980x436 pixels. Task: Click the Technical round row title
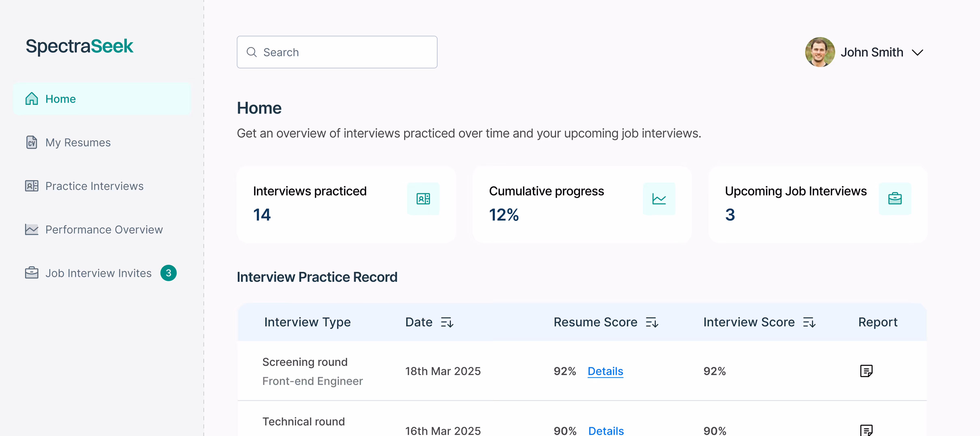(x=304, y=422)
